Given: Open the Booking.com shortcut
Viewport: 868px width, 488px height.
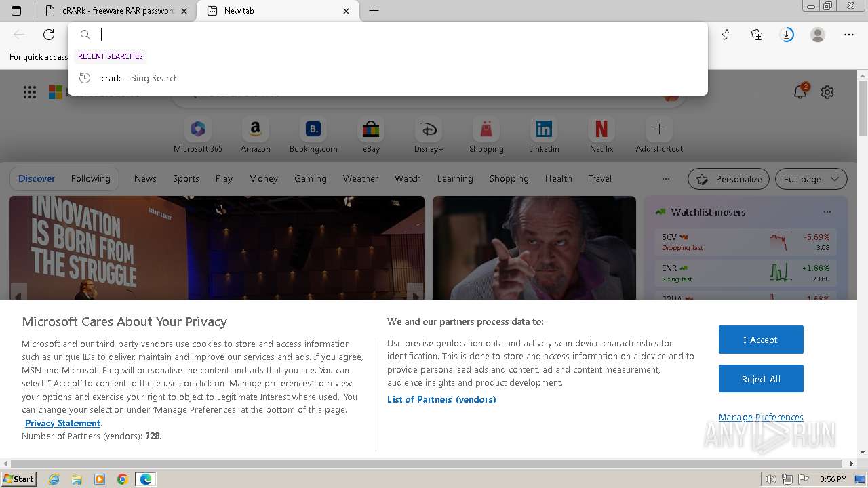Looking at the screenshot, I should (313, 136).
